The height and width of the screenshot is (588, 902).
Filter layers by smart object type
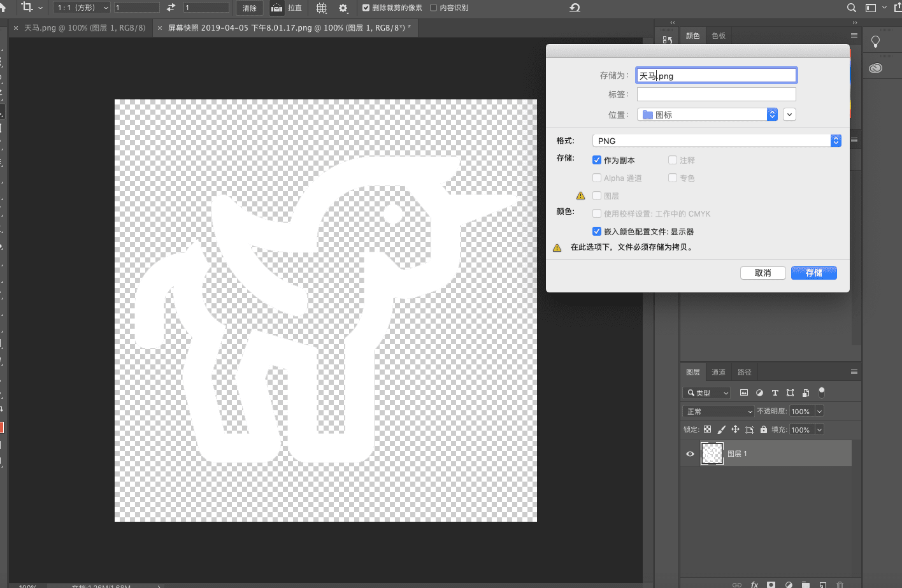click(806, 392)
